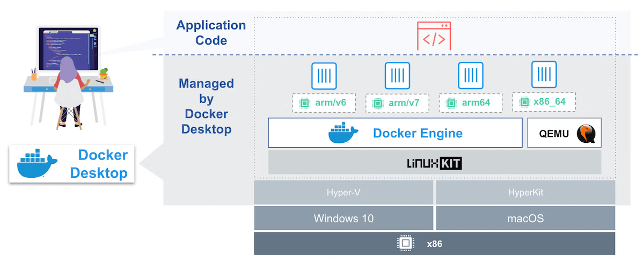
Task: Select the arm64 architecture label
Action: point(471,103)
